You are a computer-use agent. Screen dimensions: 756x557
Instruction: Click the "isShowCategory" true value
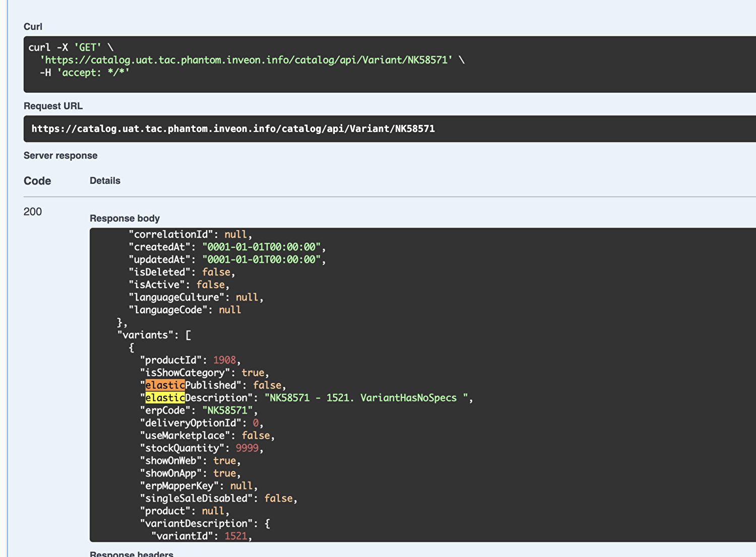pos(253,373)
